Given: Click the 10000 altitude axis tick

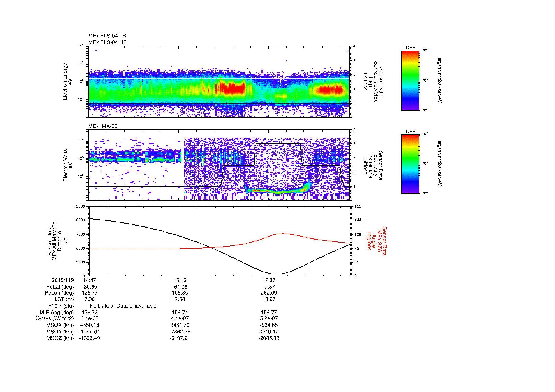Looking at the screenshot, I should [x=80, y=220].
